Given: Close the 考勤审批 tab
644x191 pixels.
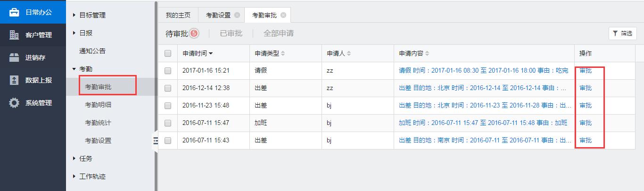Looking at the screenshot, I should (283, 15).
